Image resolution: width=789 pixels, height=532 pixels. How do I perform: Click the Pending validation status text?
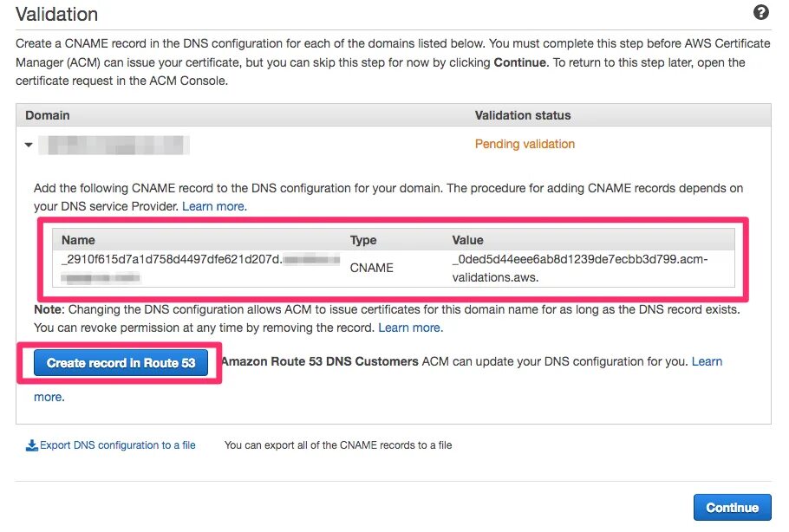click(x=525, y=144)
